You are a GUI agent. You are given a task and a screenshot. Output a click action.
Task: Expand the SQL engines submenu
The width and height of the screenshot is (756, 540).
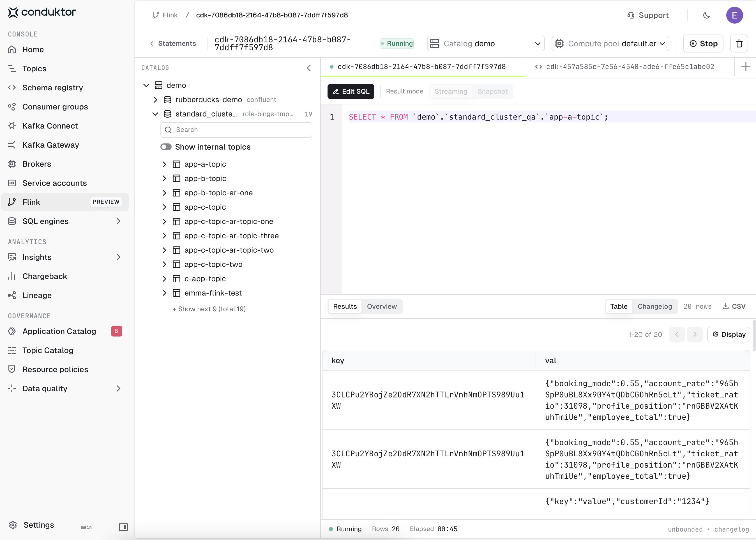tap(118, 221)
